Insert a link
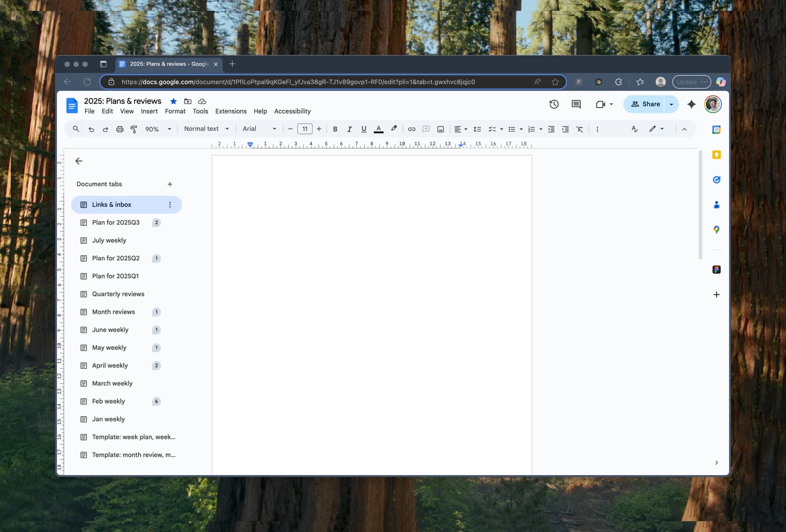The image size is (786, 532). click(411, 129)
